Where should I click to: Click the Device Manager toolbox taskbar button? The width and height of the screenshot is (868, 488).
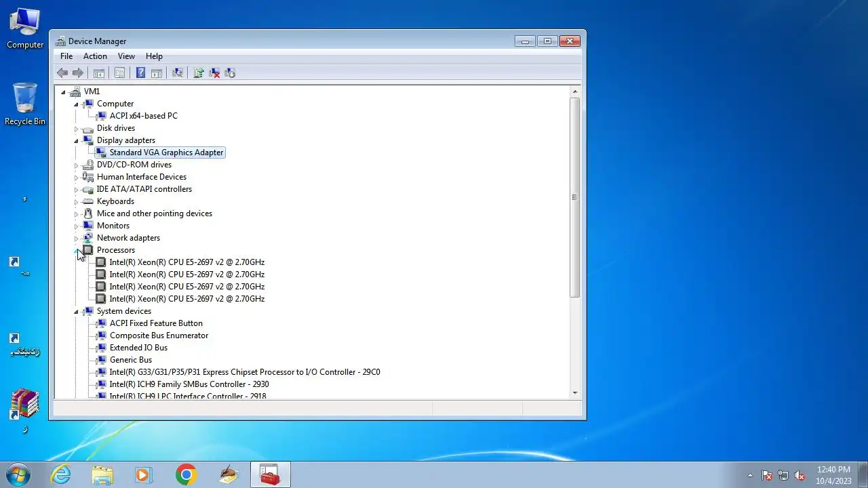click(270, 474)
